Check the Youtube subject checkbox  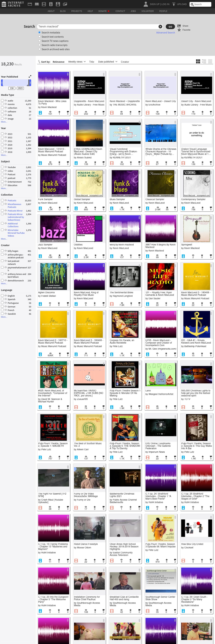tap(2, 167)
